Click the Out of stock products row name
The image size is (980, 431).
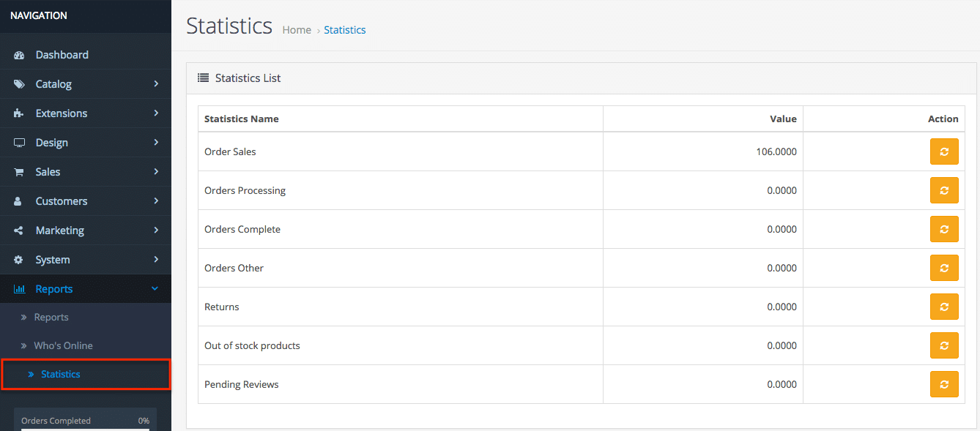click(x=252, y=345)
